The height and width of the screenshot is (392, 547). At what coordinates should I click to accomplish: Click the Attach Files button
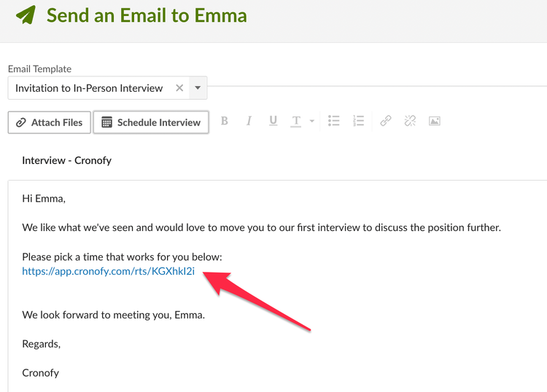pos(49,122)
